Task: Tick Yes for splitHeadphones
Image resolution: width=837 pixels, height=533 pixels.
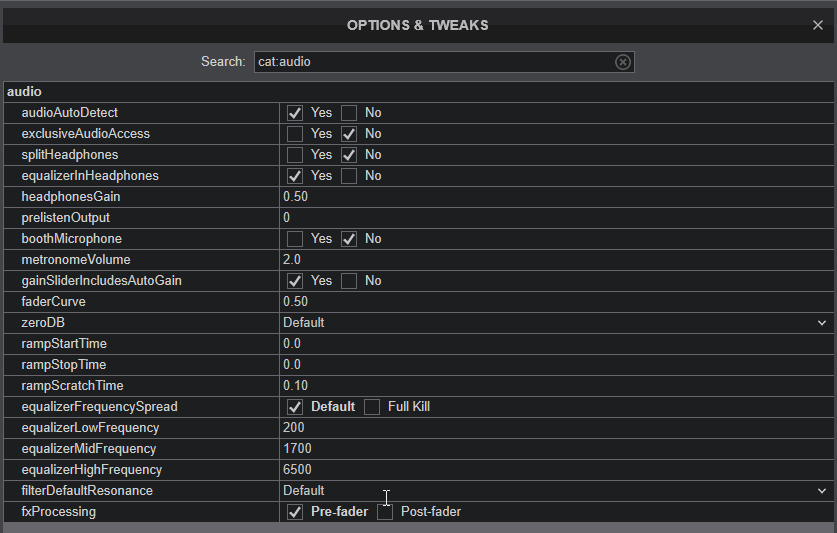Action: click(295, 155)
